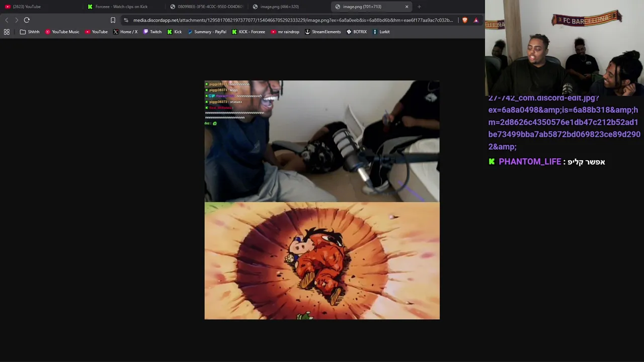Viewport: 644px width, 362px height.
Task: Open the Kick bookmark
Action: tap(175, 32)
